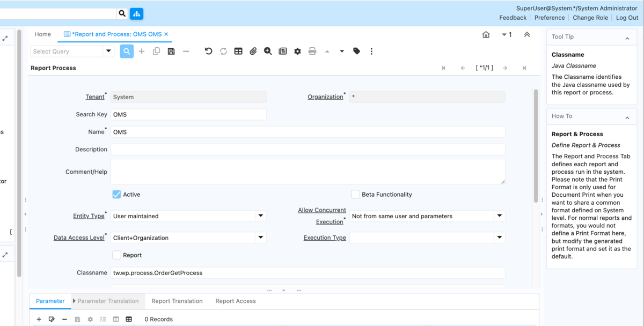Screen dimensions: 644x326
Task: Open the Attachment paperclip icon
Action: point(253,51)
